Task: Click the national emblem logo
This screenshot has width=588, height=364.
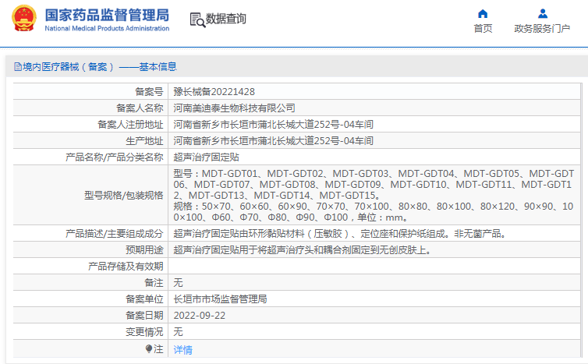Action: point(24,18)
